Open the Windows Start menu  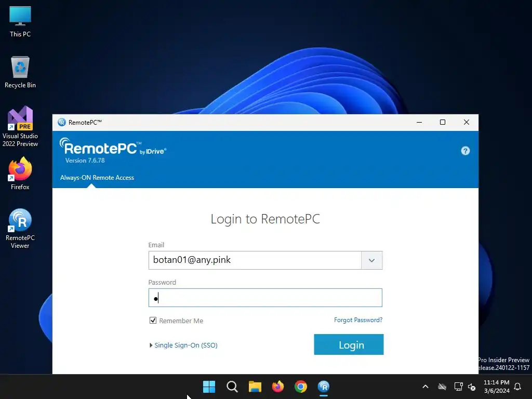click(209, 387)
